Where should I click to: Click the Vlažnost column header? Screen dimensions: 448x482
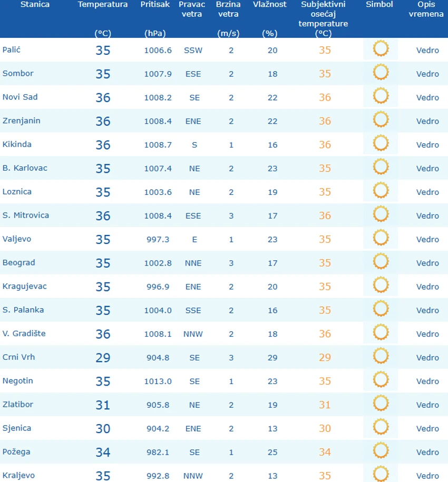coord(270,5)
